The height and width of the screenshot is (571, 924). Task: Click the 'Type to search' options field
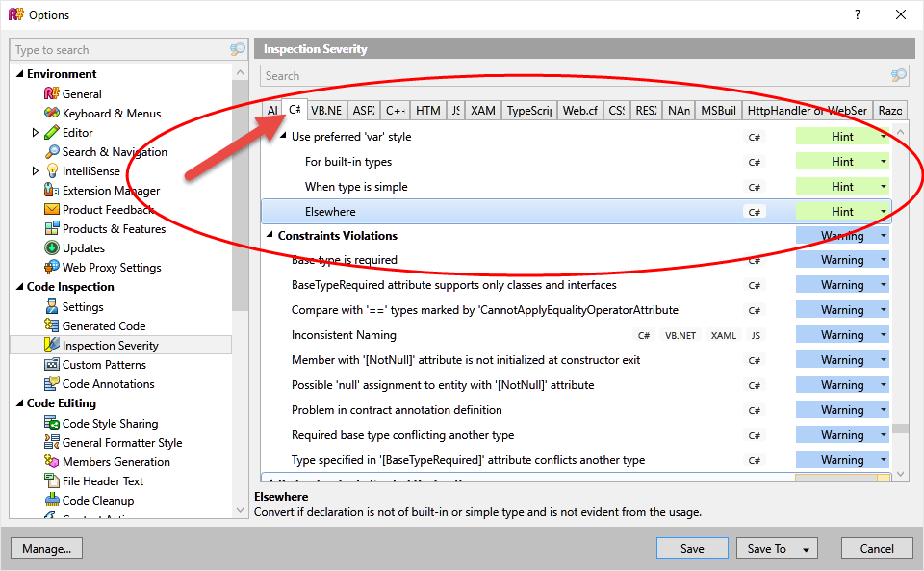tap(119, 50)
